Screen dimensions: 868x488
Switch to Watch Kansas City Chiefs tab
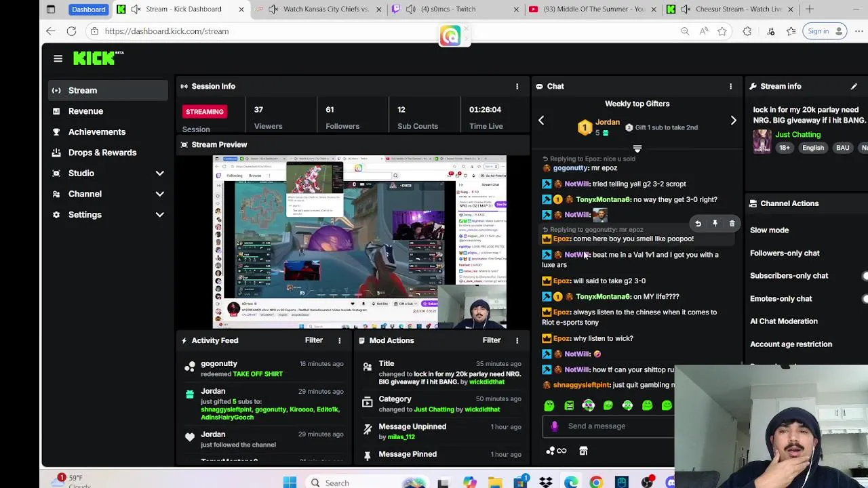point(319,9)
